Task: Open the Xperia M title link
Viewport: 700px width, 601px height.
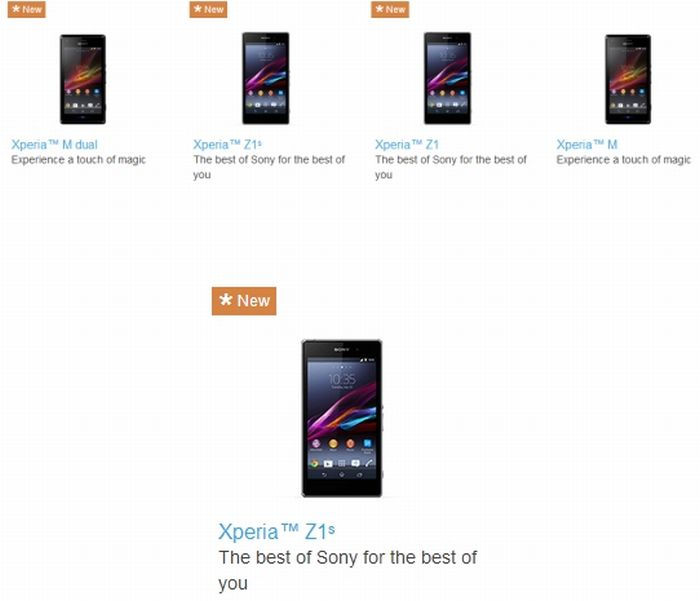Action: pos(587,145)
